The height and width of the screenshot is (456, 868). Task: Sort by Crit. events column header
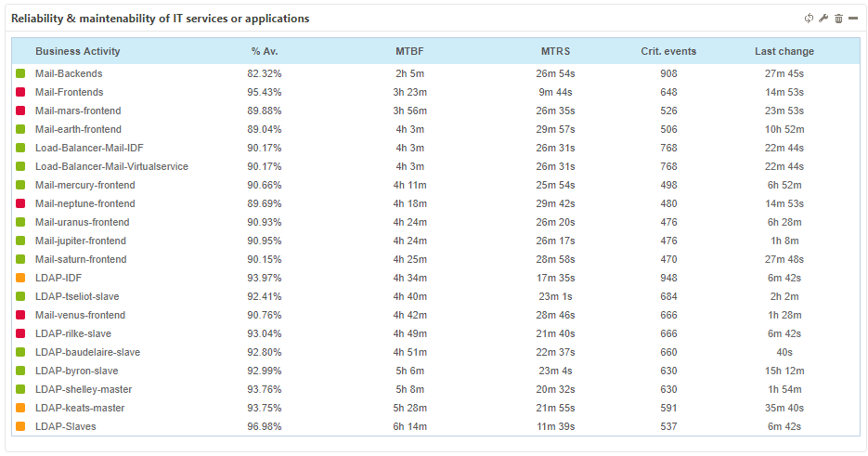click(668, 51)
